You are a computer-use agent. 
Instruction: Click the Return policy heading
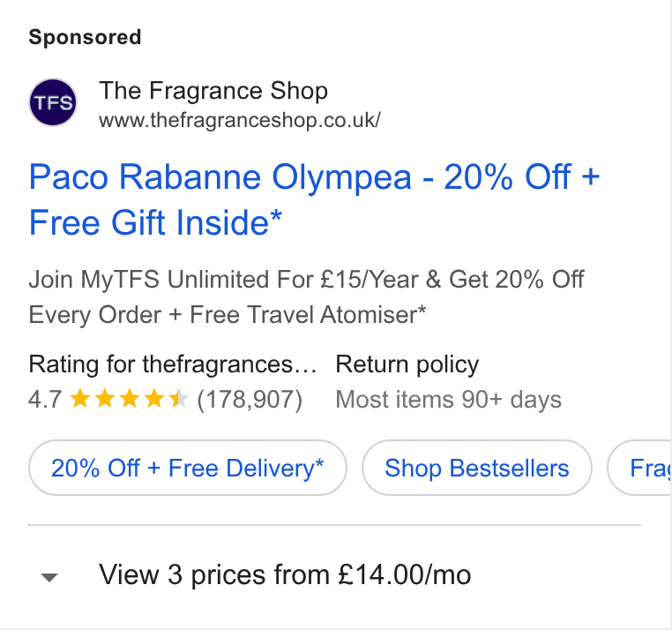407,365
